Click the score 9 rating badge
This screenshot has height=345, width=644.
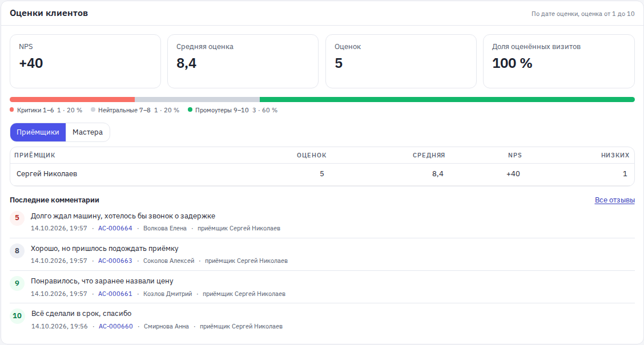coord(17,283)
